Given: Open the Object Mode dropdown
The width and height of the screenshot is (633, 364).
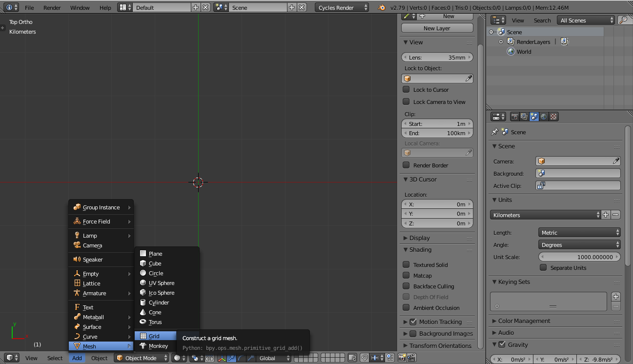Looking at the screenshot, I should point(141,358).
